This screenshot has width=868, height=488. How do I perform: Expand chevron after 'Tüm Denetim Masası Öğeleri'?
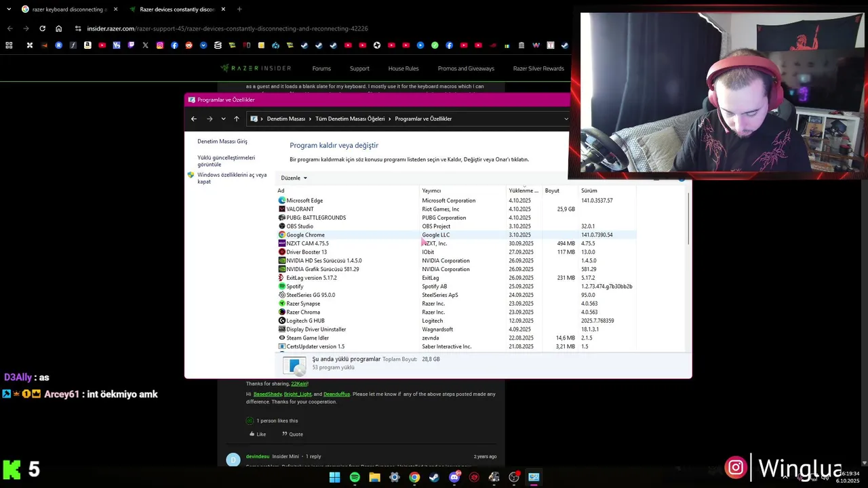click(x=390, y=119)
